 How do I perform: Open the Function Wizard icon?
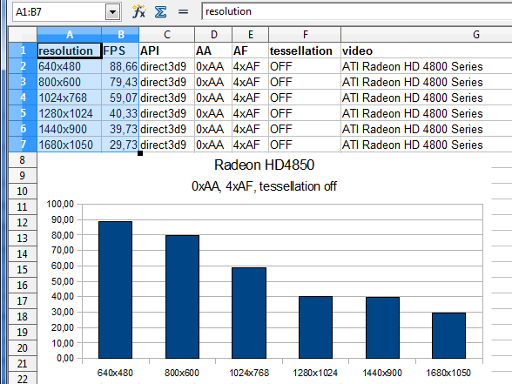pyautogui.click(x=139, y=12)
